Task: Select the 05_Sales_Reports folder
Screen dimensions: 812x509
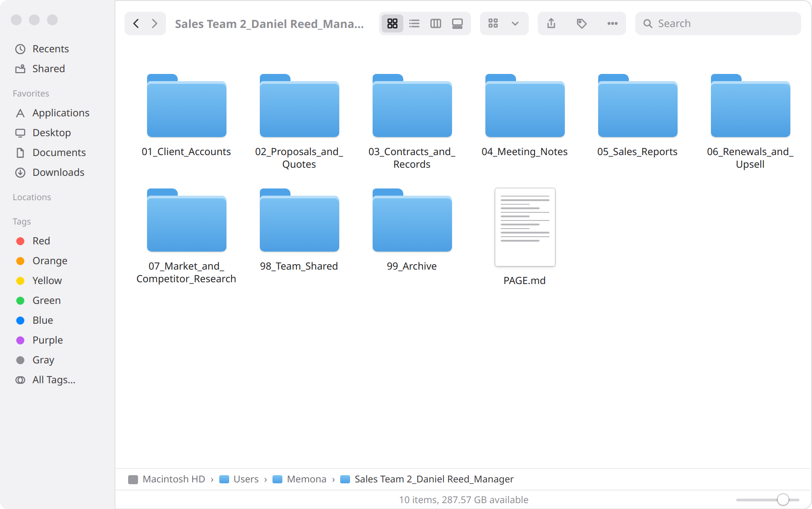Action: click(637, 105)
